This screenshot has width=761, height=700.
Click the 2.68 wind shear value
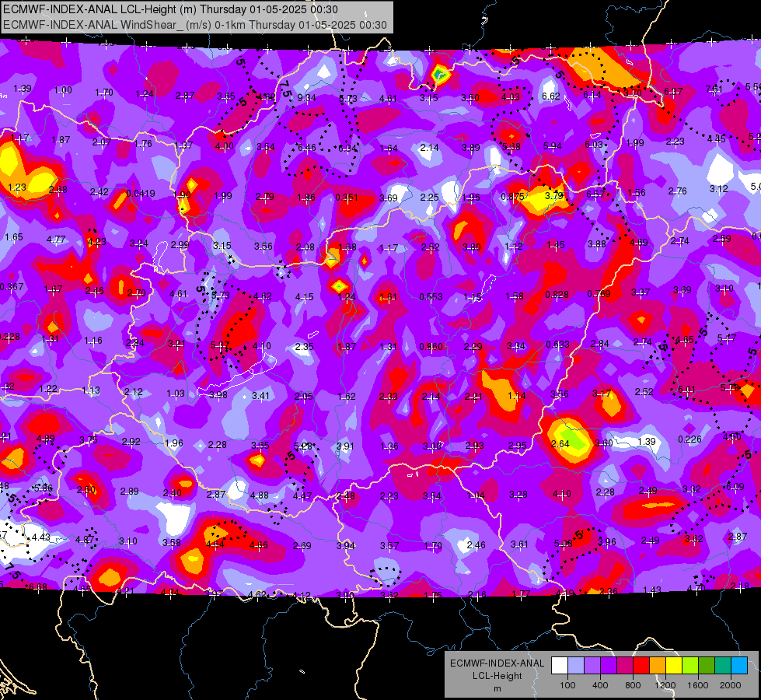tap(58, 189)
